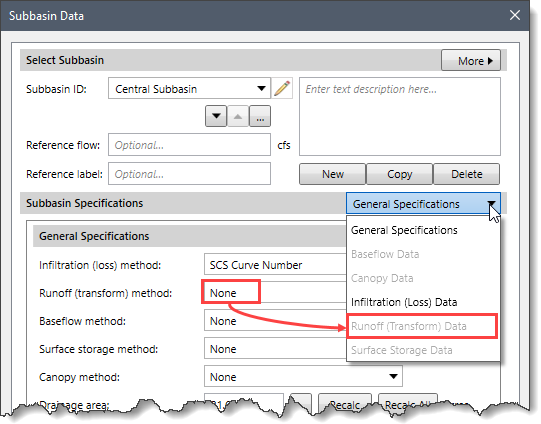
Task: Click the Copy subbasin button
Action: click(399, 174)
